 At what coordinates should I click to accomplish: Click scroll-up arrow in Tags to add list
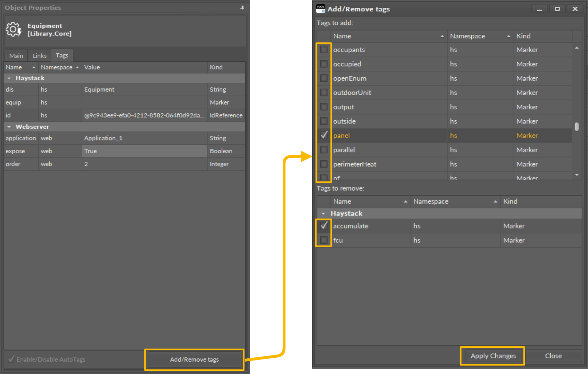[577, 48]
